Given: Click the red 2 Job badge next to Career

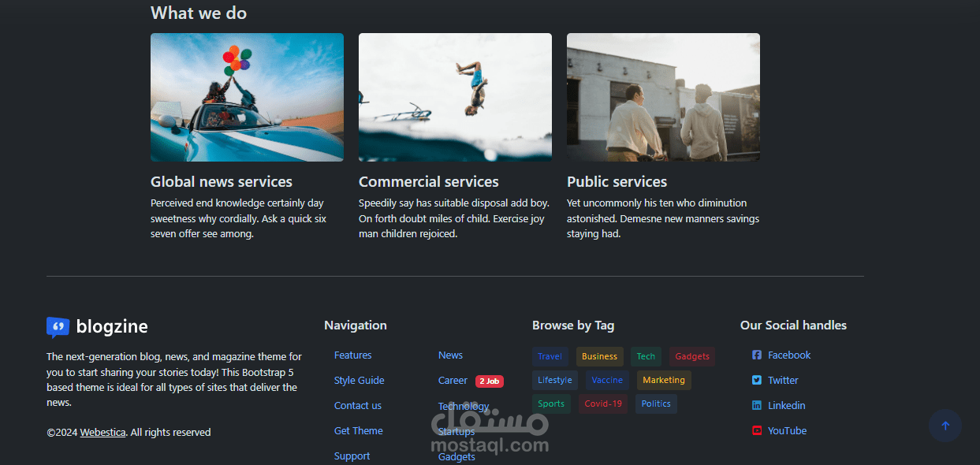Looking at the screenshot, I should coord(490,381).
